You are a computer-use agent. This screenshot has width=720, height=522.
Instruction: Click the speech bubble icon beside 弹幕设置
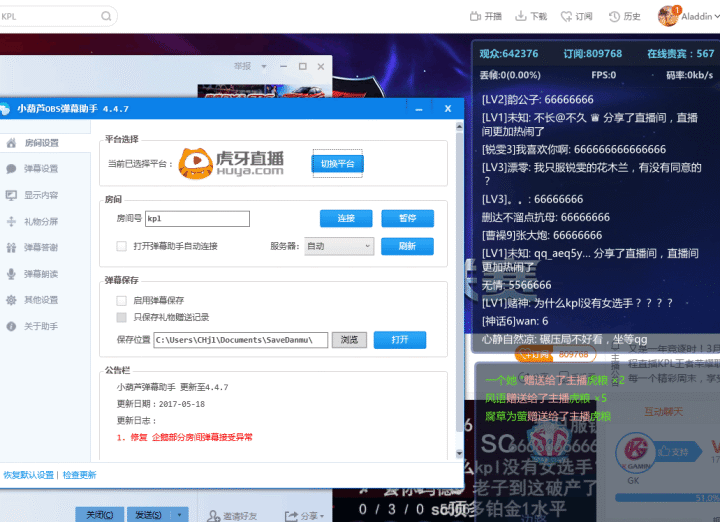[x=11, y=169]
